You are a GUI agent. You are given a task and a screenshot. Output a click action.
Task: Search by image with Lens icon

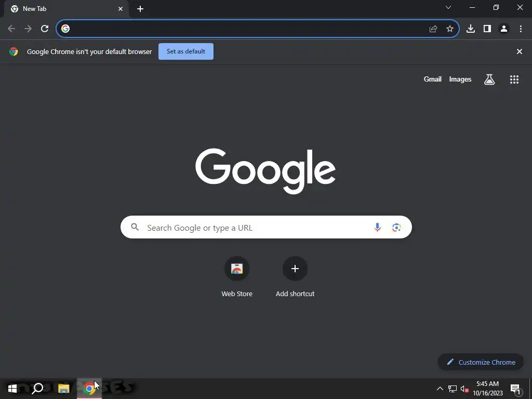[x=396, y=228]
